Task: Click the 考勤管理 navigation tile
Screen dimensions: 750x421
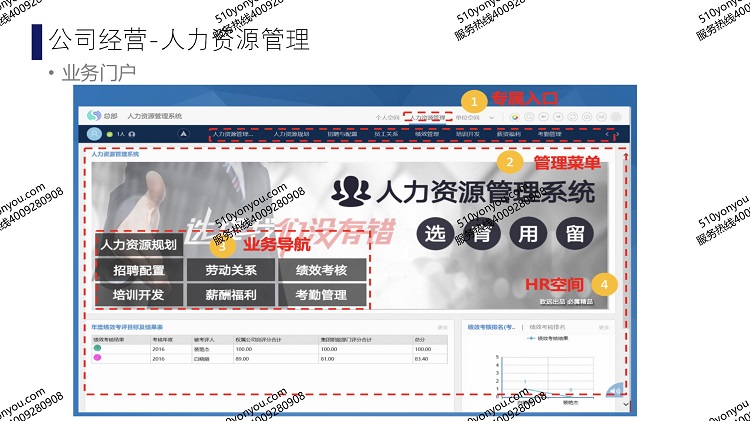Action: coord(320,295)
